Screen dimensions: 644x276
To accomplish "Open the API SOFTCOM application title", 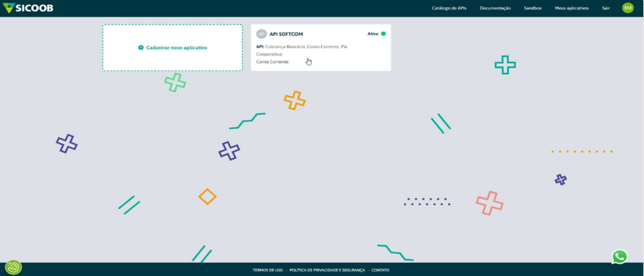I will [286, 34].
